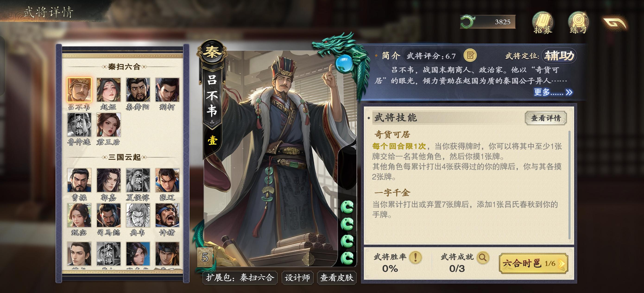Open the 设计师 designer tab
644x293 pixels.
click(x=297, y=277)
